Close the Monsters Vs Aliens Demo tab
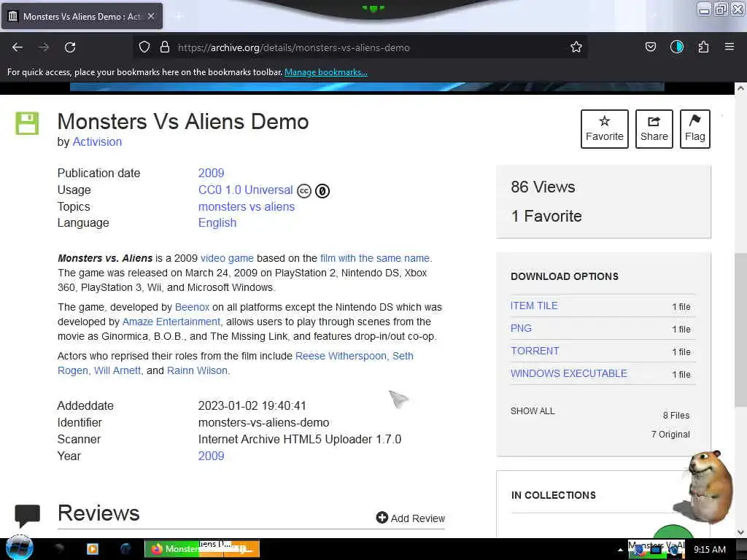 coord(151,16)
